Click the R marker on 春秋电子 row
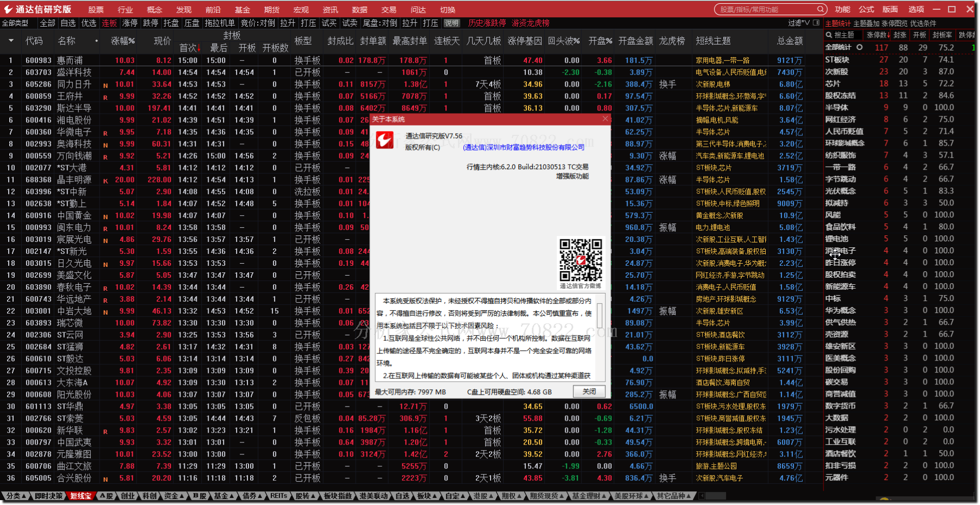Image resolution: width=980 pixels, height=505 pixels. pos(106,289)
